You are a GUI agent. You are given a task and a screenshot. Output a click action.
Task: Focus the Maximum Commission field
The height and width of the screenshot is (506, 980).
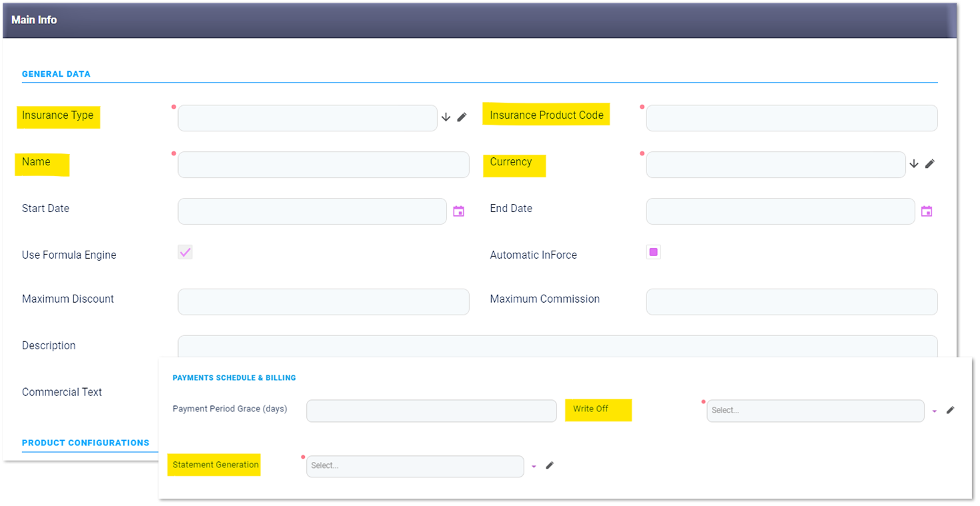tap(791, 302)
